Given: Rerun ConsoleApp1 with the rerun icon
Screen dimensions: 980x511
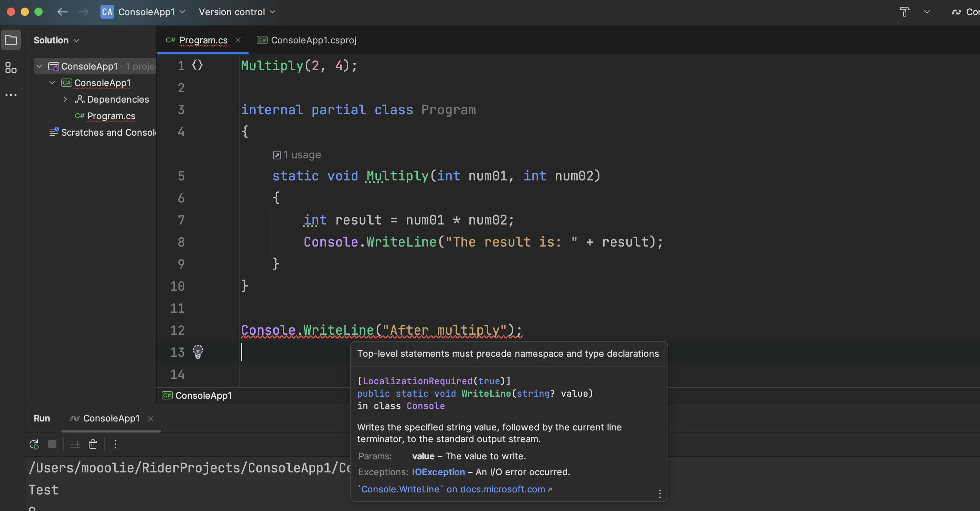Looking at the screenshot, I should click(x=34, y=444).
